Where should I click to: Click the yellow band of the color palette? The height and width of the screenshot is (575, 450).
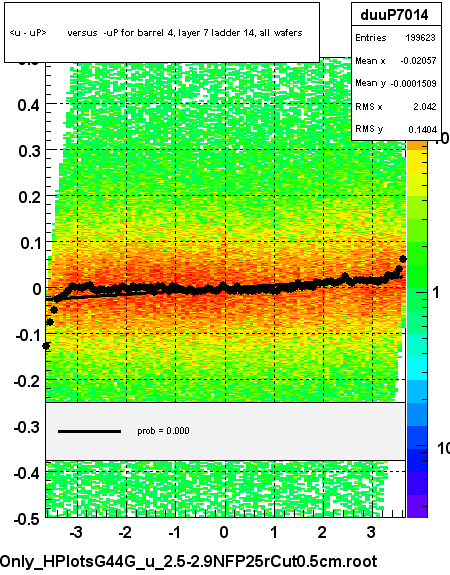417,161
